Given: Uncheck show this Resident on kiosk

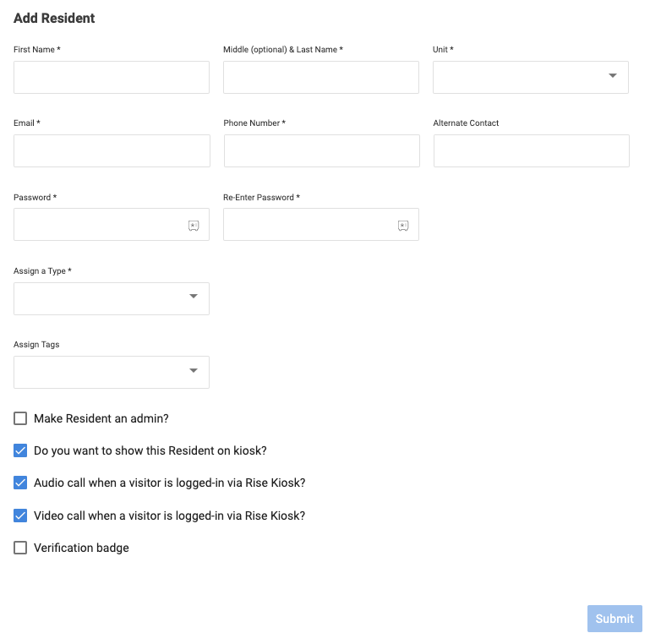Looking at the screenshot, I should point(21,450).
